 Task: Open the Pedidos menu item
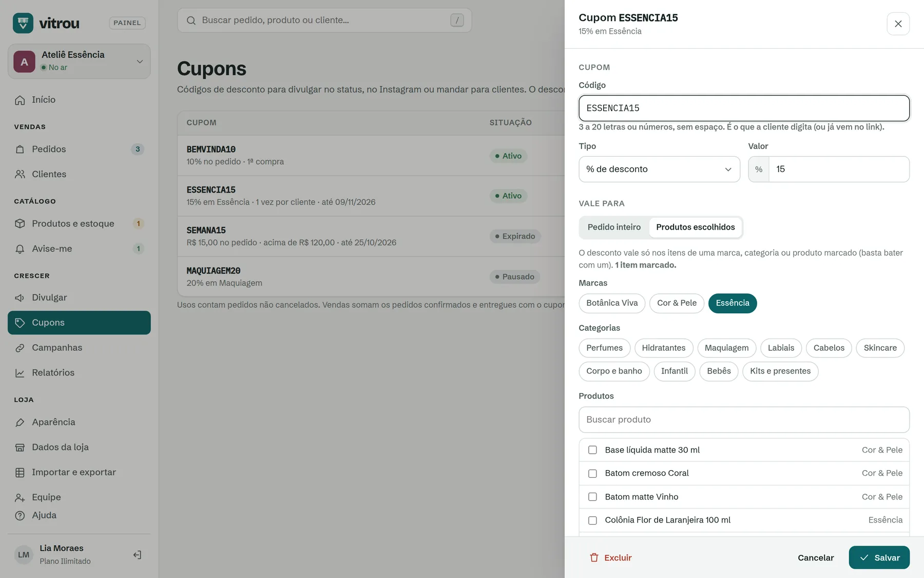click(79, 150)
